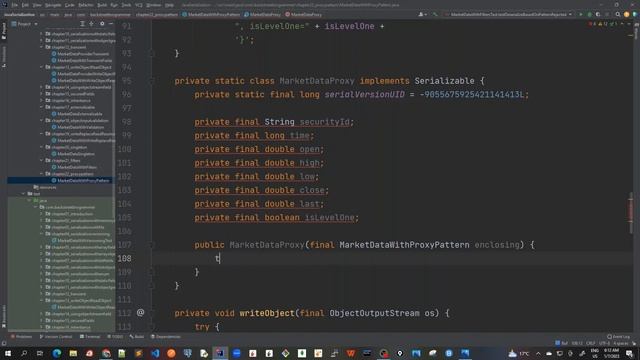The image size is (640, 360).
Task: Open the user account icon dropdown
Action: coord(422,14)
